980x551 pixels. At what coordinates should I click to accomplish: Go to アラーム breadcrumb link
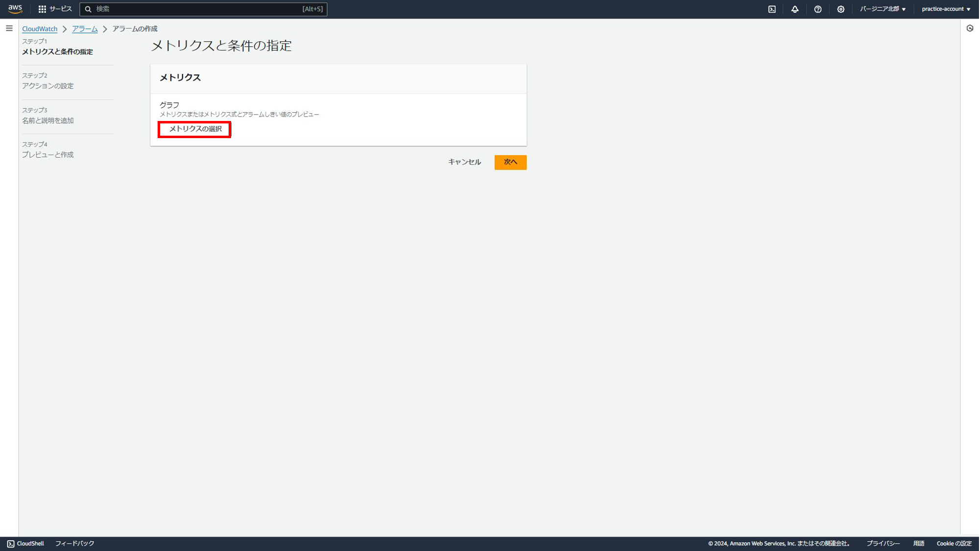coord(85,29)
